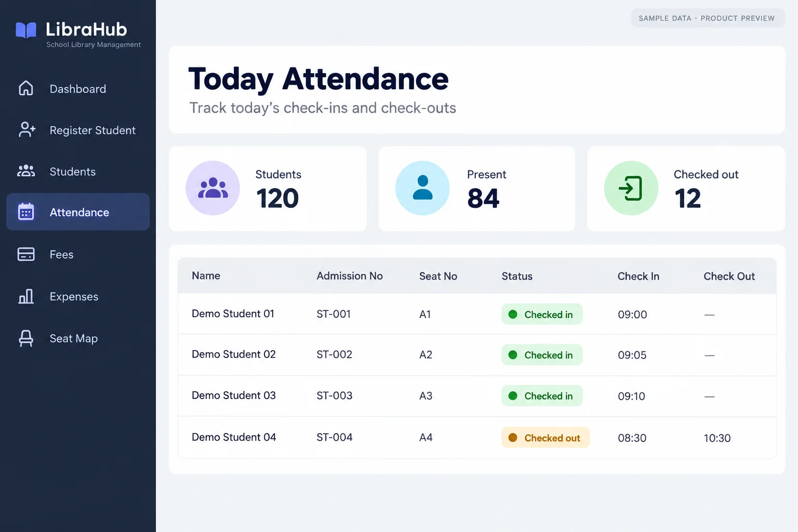Click the Seat Map chair icon
The width and height of the screenshot is (798, 532).
tap(26, 338)
